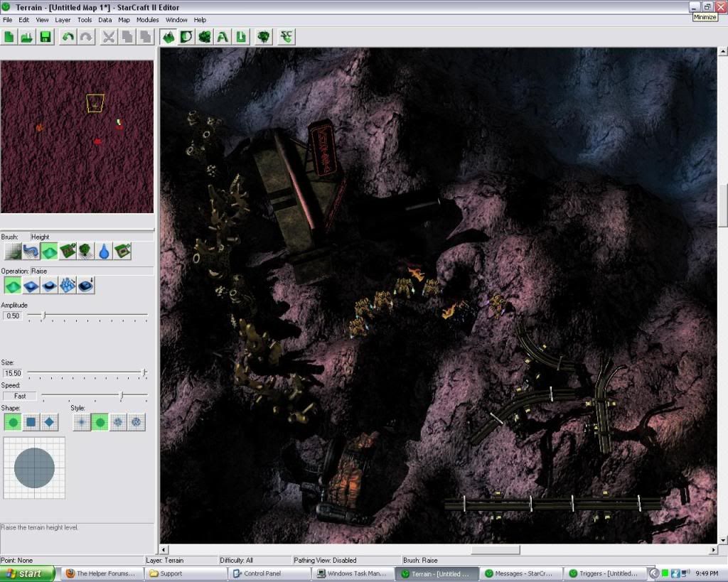Image resolution: width=728 pixels, height=582 pixels.
Task: Open the Layer menu
Action: (x=63, y=20)
